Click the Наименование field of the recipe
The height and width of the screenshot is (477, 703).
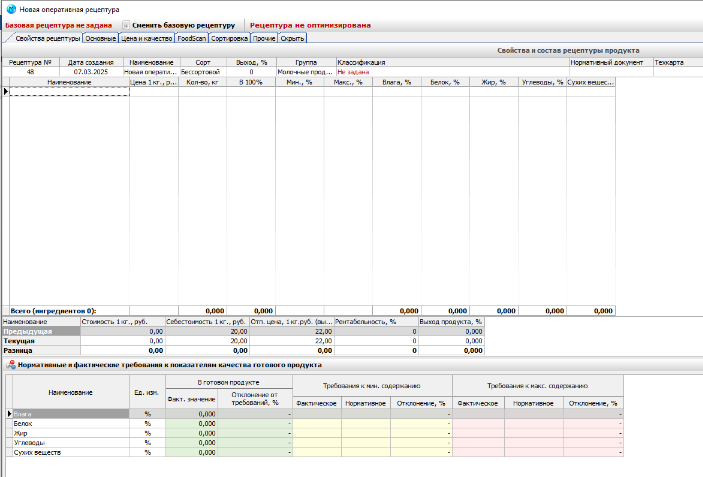tap(150, 72)
